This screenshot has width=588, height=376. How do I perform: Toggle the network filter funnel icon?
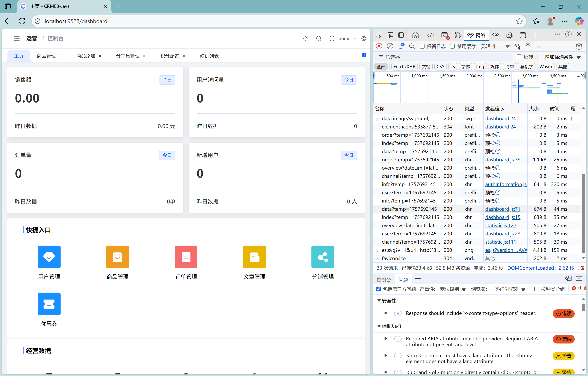(x=401, y=46)
